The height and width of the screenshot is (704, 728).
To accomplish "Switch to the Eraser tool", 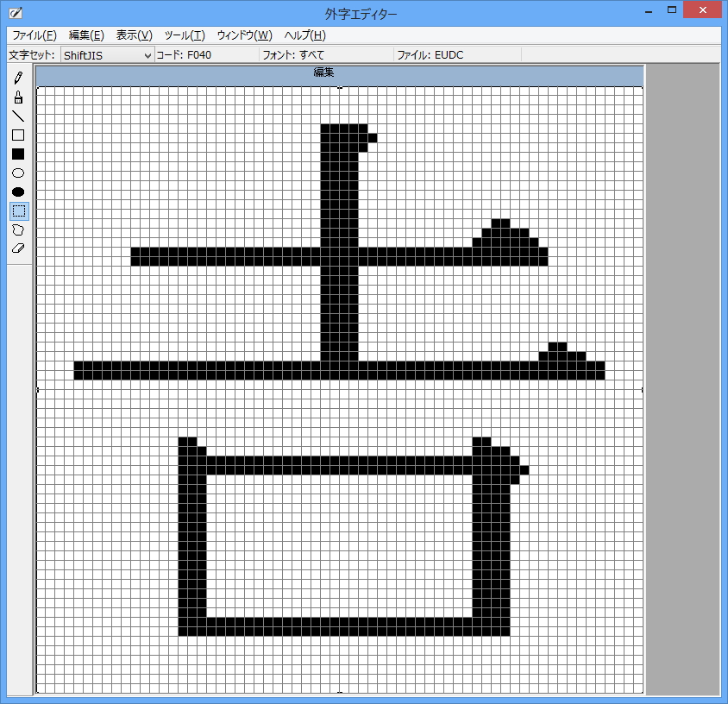I will [18, 248].
